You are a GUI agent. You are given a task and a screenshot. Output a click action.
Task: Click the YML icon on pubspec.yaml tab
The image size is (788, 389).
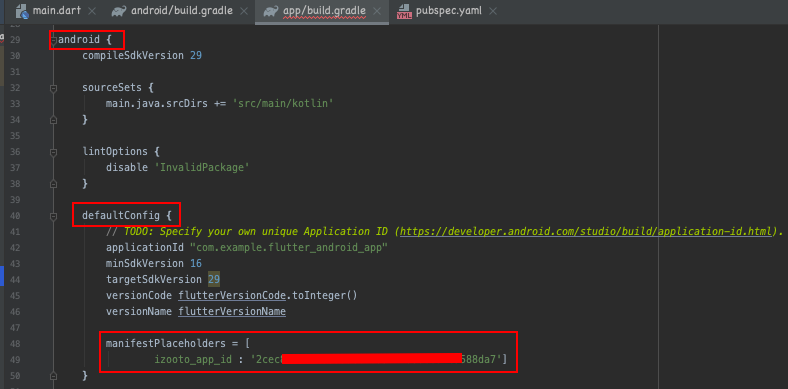pos(404,12)
